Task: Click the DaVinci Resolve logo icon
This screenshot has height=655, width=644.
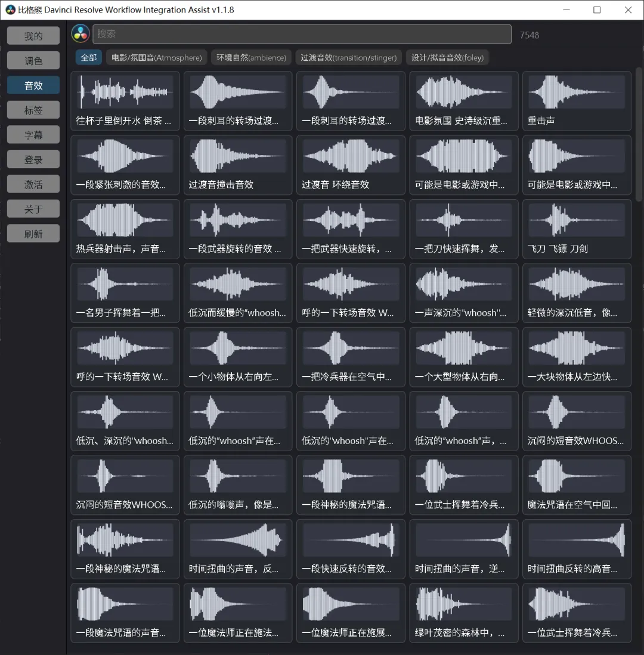Action: point(80,34)
